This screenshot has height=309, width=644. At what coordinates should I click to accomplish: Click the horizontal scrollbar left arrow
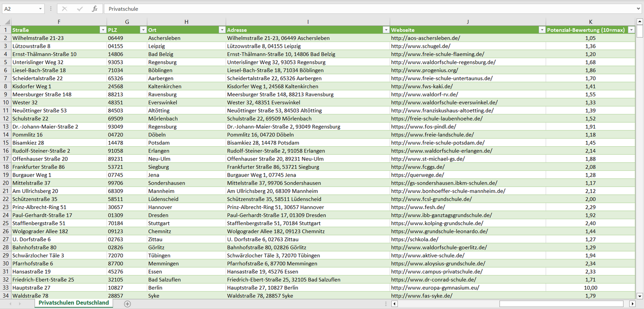click(394, 304)
